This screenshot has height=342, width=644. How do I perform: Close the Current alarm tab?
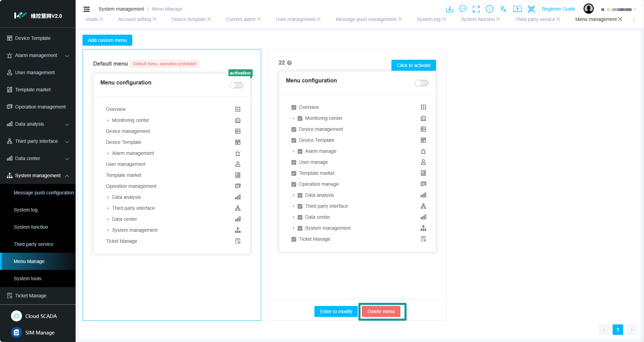click(x=259, y=19)
